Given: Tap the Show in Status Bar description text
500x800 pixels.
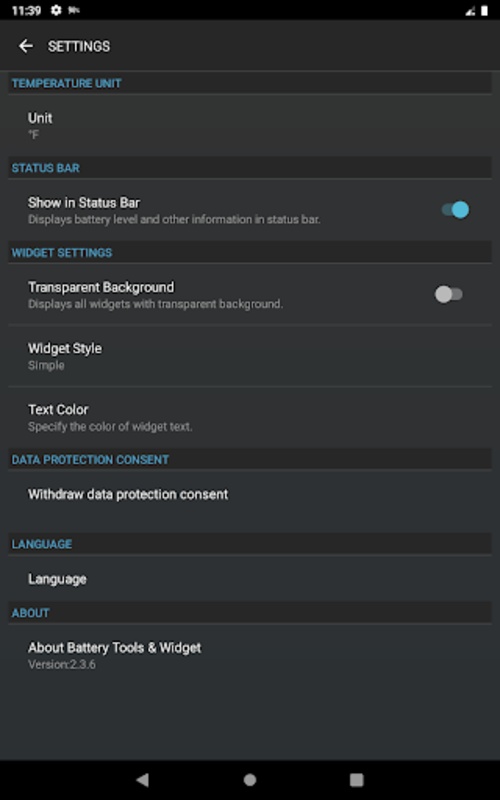Looking at the screenshot, I should [x=174, y=220].
